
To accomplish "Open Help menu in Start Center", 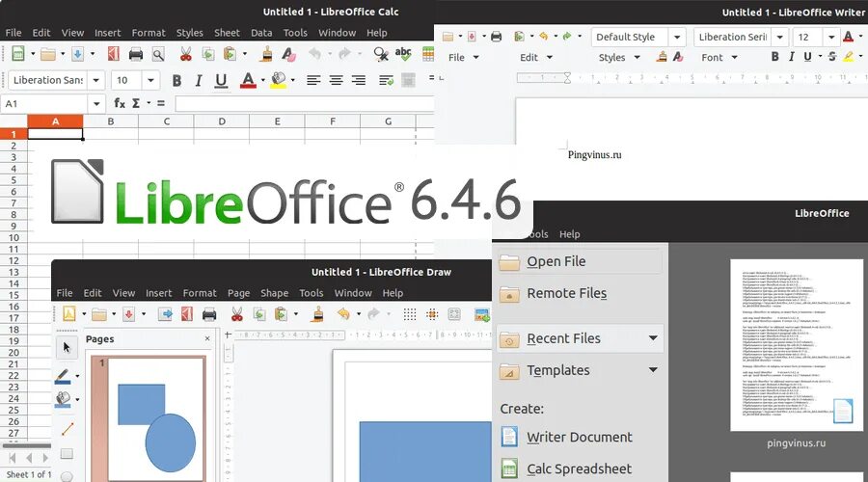I will pos(570,234).
